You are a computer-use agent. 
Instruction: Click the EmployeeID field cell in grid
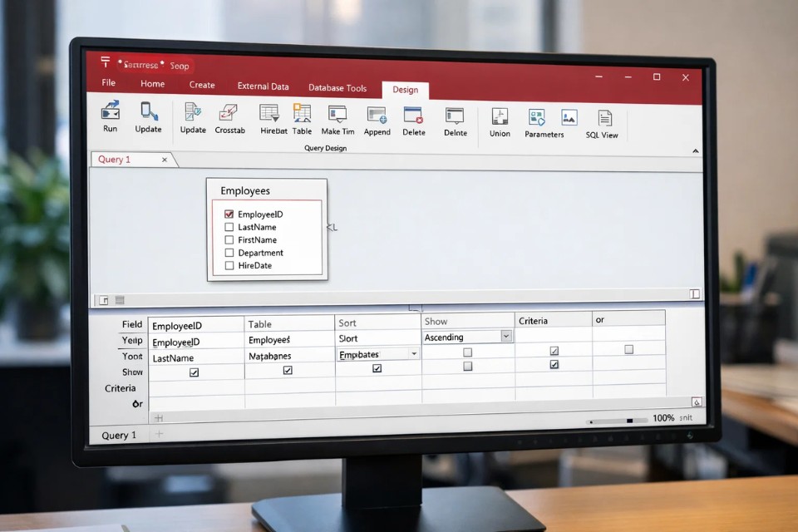(x=195, y=326)
